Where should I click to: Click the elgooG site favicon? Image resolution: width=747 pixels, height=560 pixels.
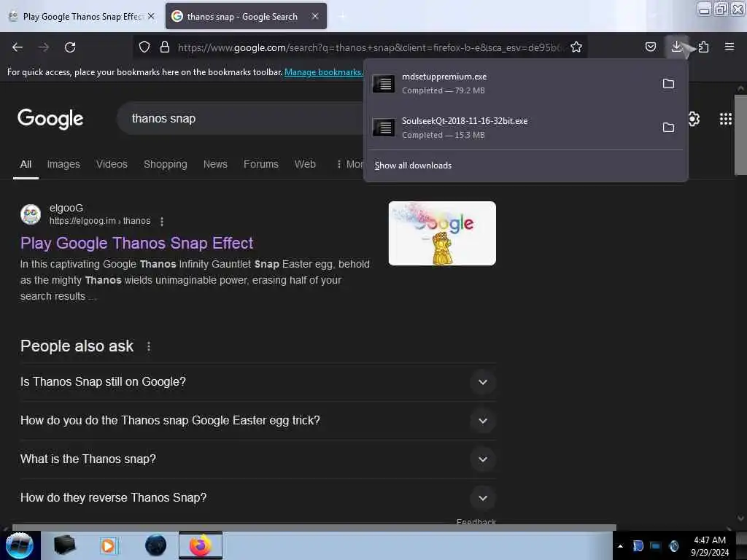(31, 214)
